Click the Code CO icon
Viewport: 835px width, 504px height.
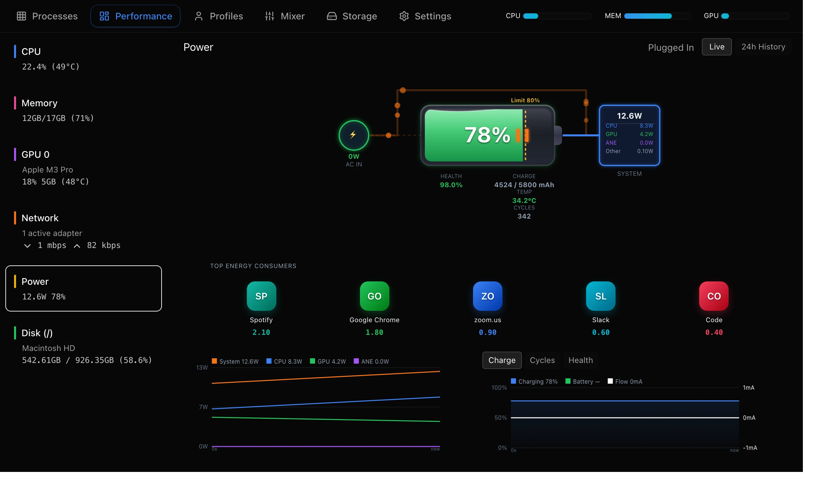(714, 296)
